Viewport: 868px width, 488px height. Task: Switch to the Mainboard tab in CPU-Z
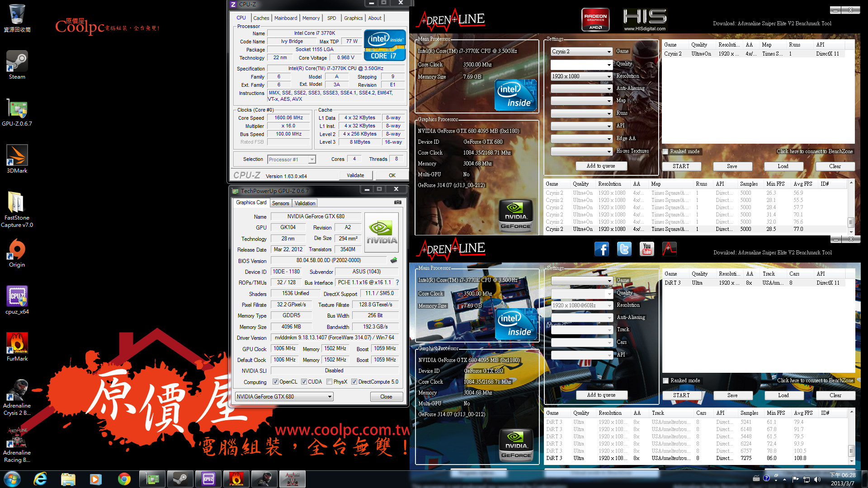click(x=286, y=18)
